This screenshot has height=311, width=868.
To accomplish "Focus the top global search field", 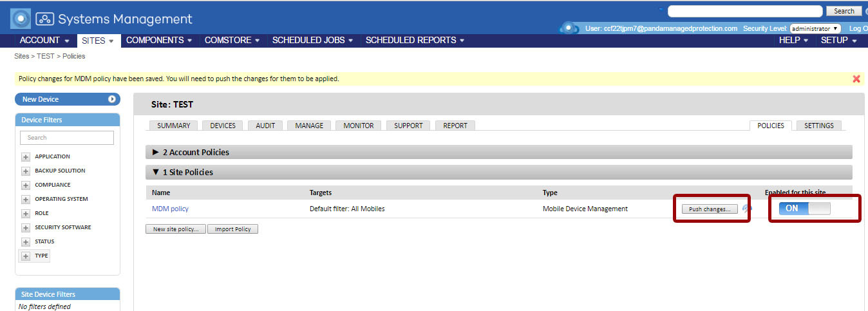I will [x=745, y=11].
